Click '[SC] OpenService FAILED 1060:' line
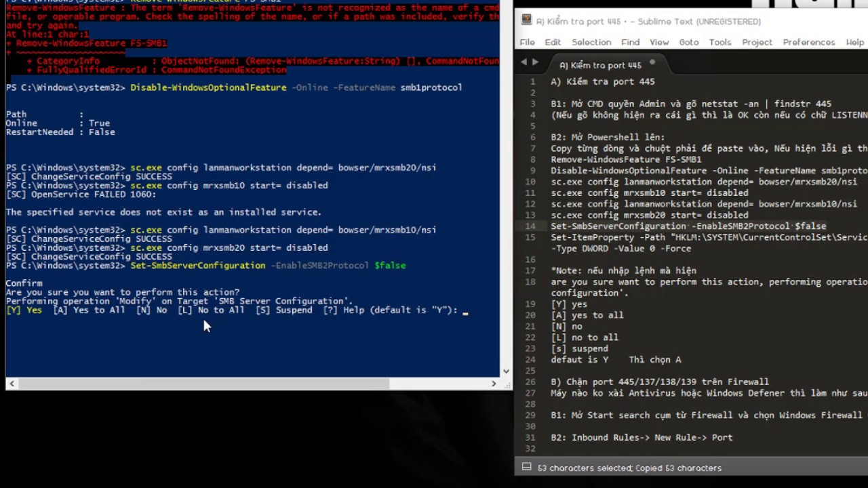Screen dimensions: 868x488 [81, 195]
